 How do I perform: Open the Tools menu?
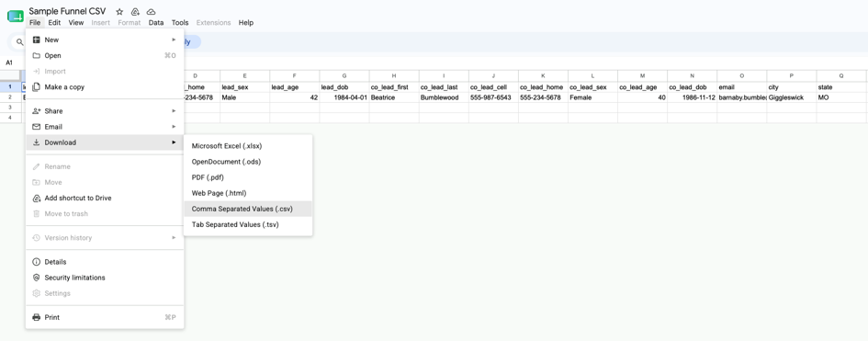click(x=180, y=23)
